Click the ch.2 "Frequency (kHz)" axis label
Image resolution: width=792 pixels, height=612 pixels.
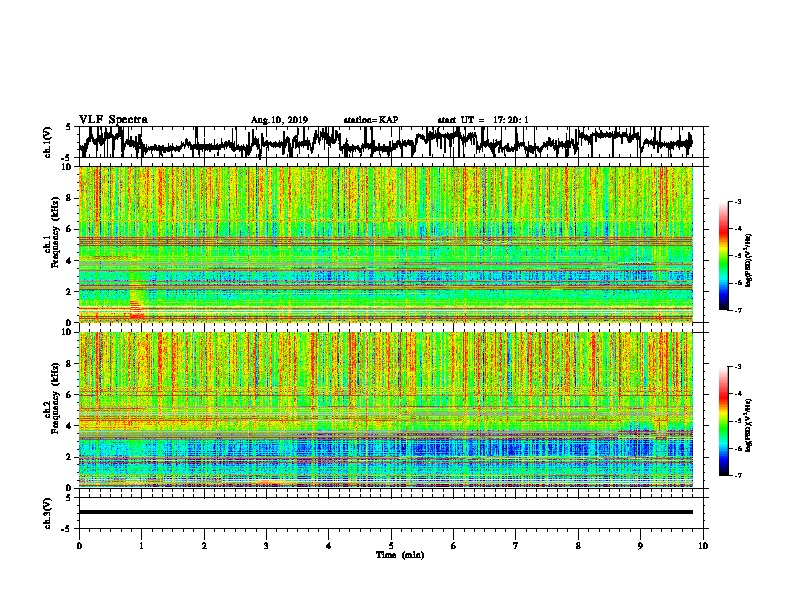pyautogui.click(x=54, y=398)
